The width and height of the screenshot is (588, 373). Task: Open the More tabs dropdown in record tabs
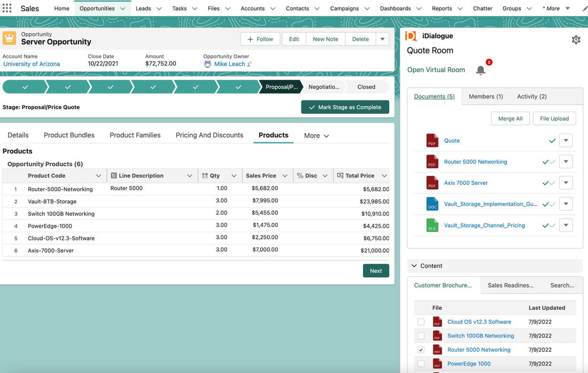(x=316, y=136)
